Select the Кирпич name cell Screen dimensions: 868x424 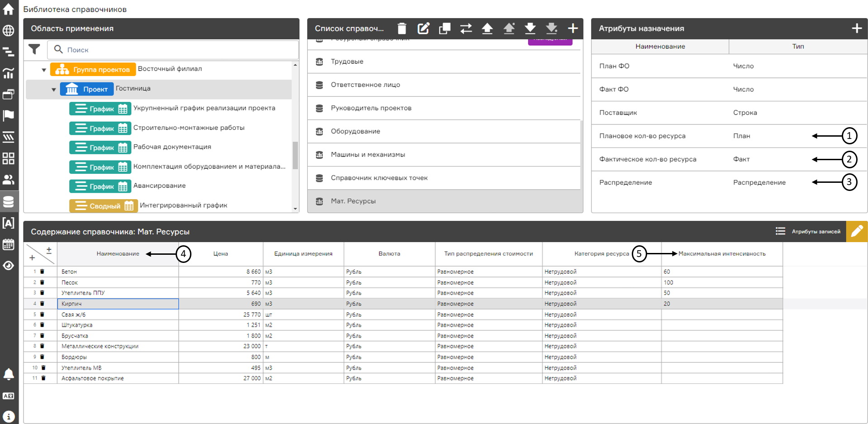coord(118,304)
